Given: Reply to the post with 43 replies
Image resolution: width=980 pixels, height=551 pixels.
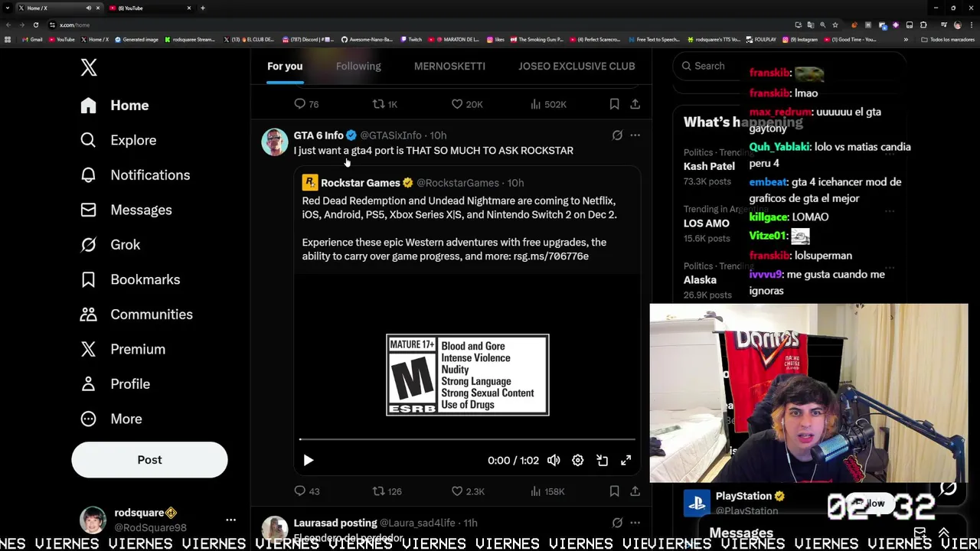Looking at the screenshot, I should [x=300, y=491].
